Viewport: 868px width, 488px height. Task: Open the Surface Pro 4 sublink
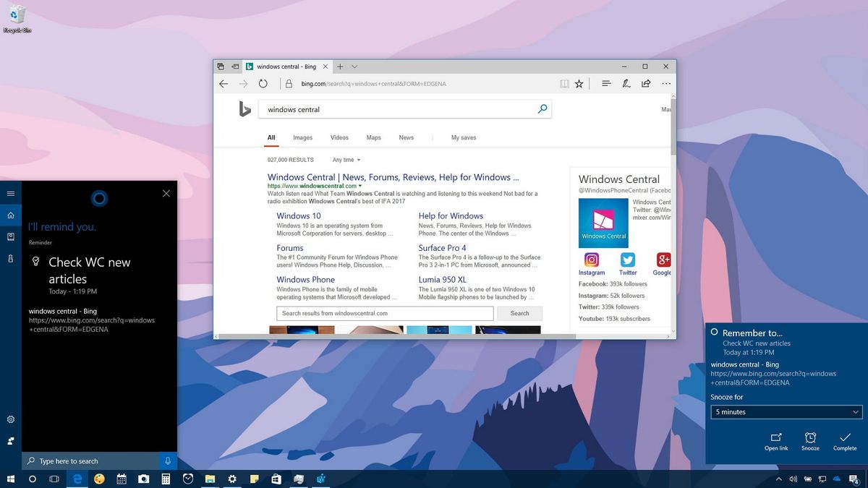coord(442,247)
